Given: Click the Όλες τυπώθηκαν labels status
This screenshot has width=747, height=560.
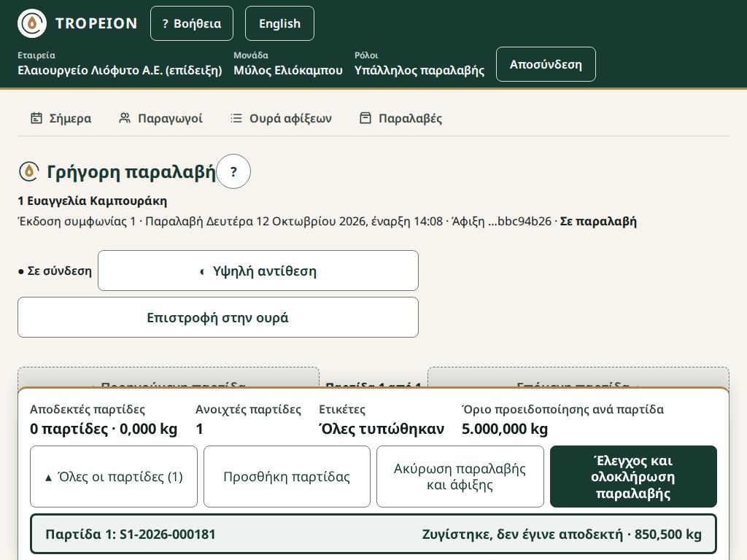Looking at the screenshot, I should (382, 429).
